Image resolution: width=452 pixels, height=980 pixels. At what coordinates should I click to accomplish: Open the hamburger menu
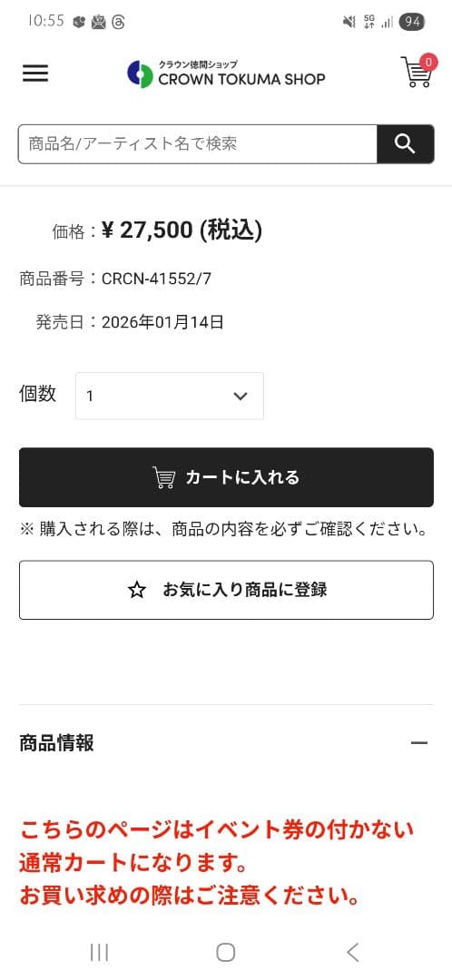pyautogui.click(x=35, y=73)
